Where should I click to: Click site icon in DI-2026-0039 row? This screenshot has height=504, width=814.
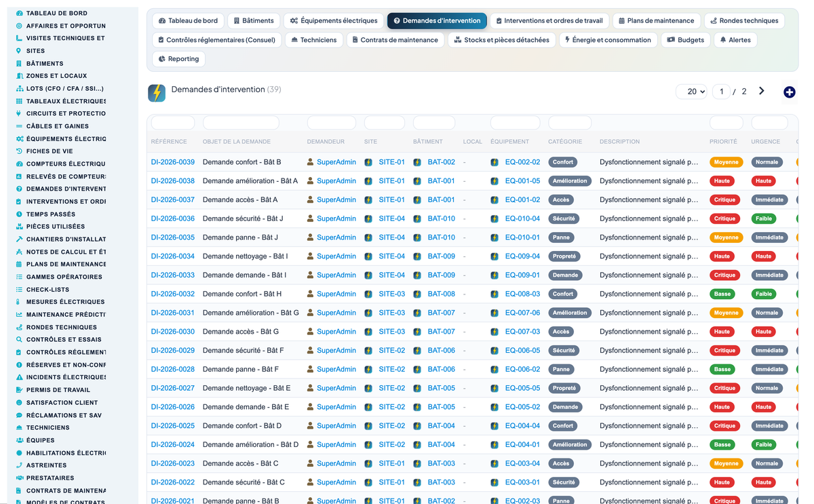click(368, 162)
